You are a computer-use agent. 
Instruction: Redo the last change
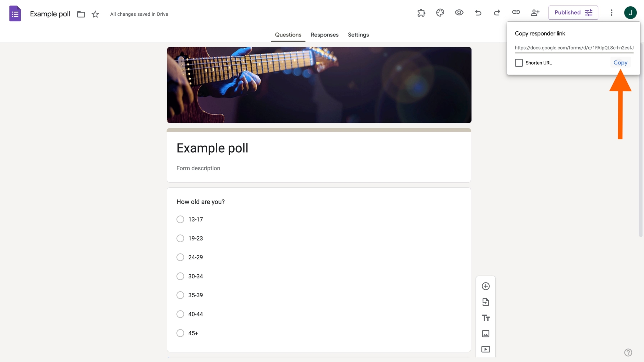tap(497, 13)
